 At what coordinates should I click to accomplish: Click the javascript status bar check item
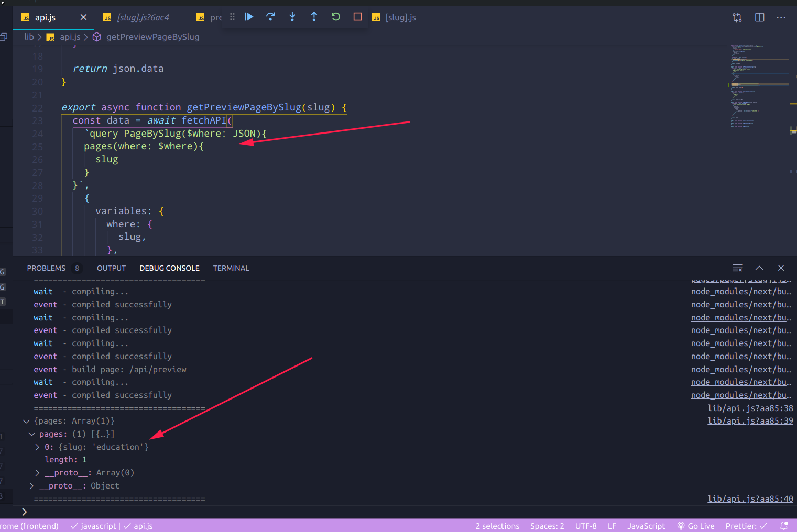pos(93,526)
